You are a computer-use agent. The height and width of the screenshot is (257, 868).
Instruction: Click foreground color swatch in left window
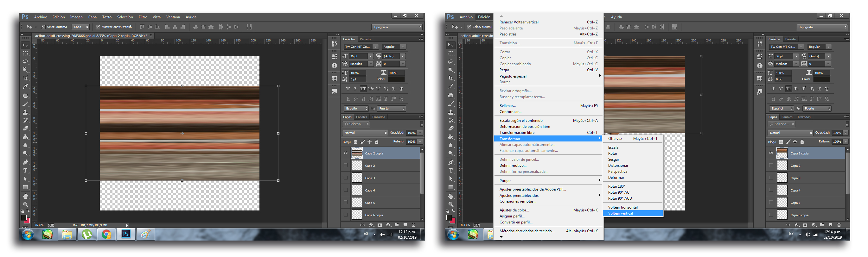click(x=23, y=217)
